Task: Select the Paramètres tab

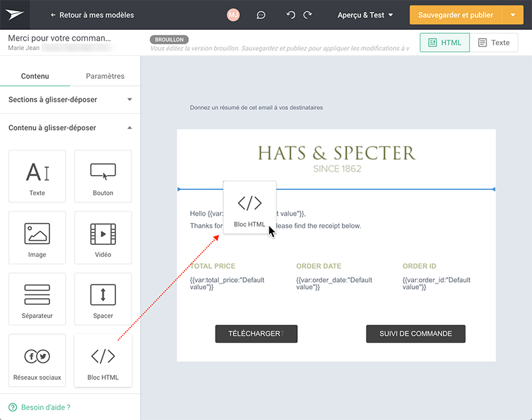Action: point(105,76)
